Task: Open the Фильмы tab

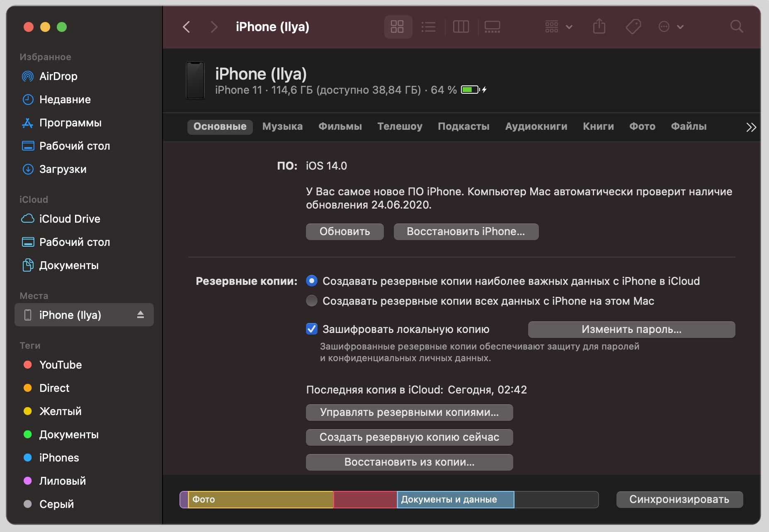Action: [340, 126]
